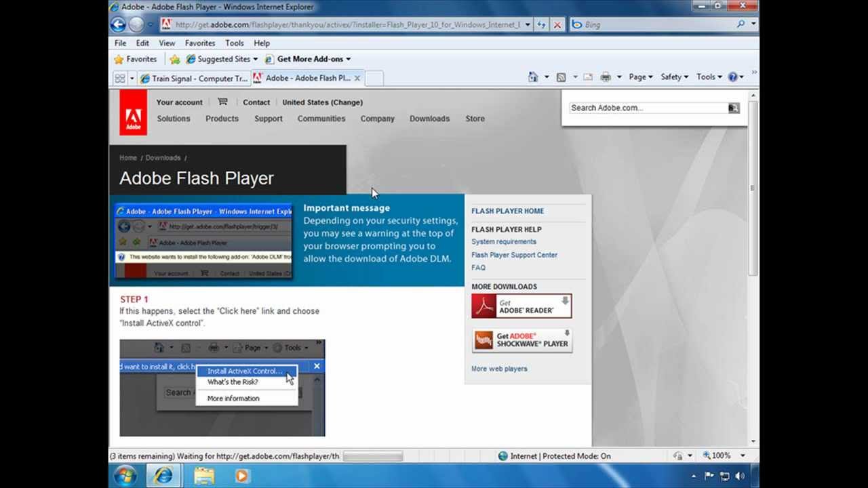Open the Help menu
Viewport: 868px width, 488px height.
click(262, 43)
